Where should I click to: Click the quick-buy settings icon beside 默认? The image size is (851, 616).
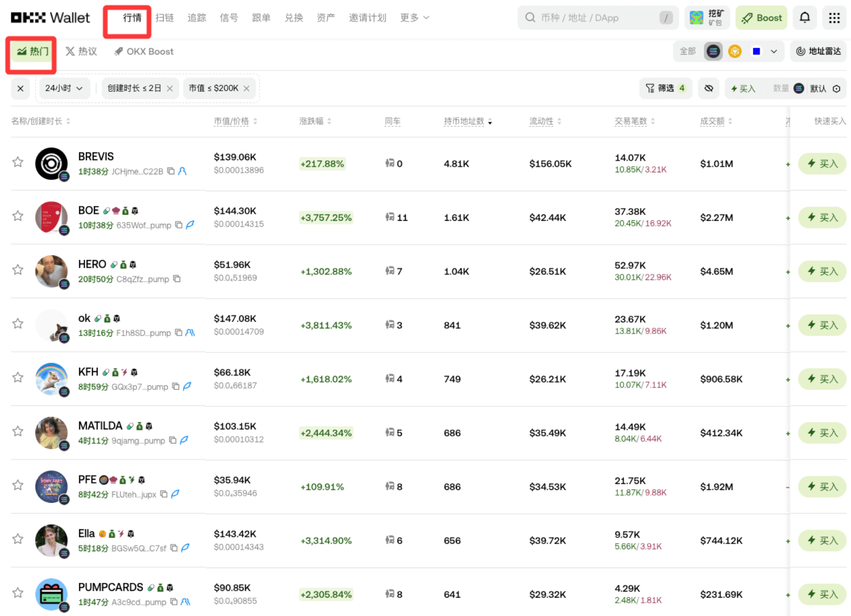[836, 89]
